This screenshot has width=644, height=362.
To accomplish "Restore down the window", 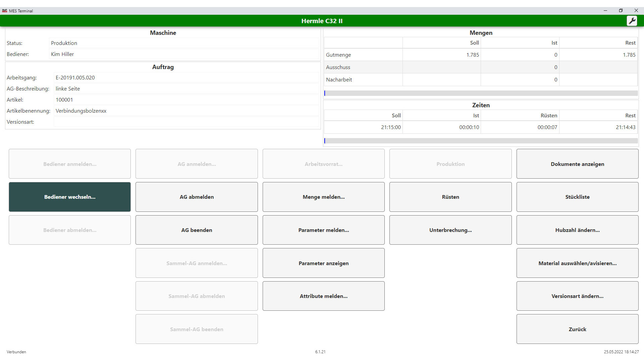I will (x=621, y=11).
